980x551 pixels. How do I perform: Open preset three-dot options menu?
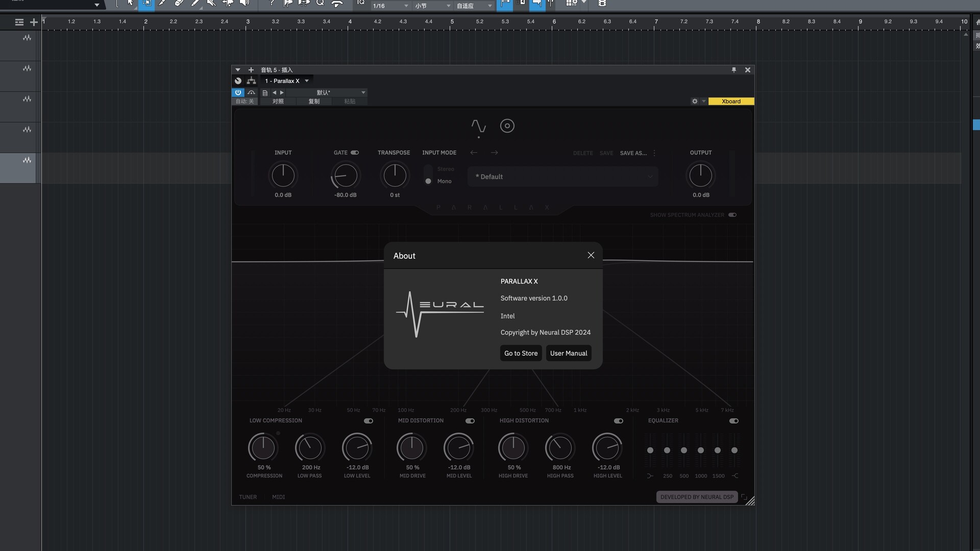pos(654,153)
